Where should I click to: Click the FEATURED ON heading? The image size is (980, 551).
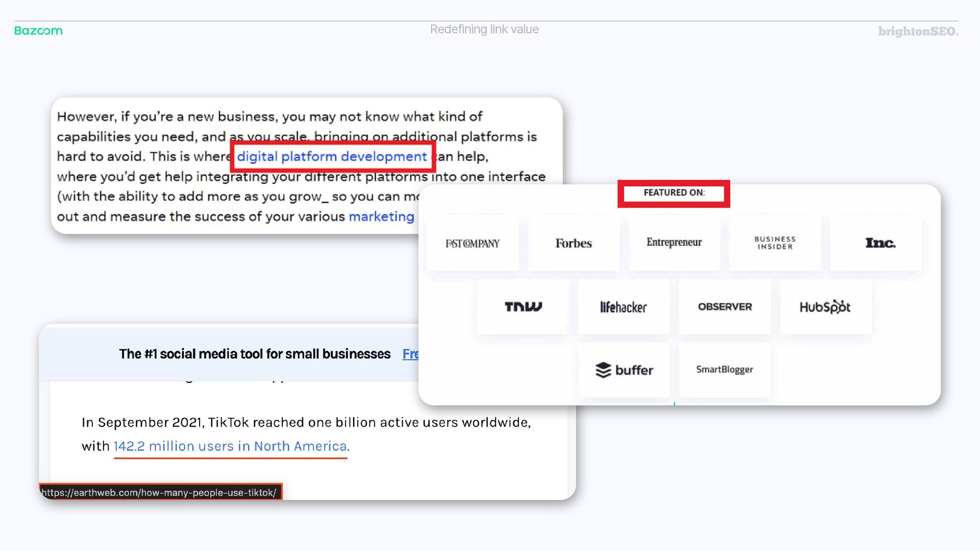[x=674, y=193]
